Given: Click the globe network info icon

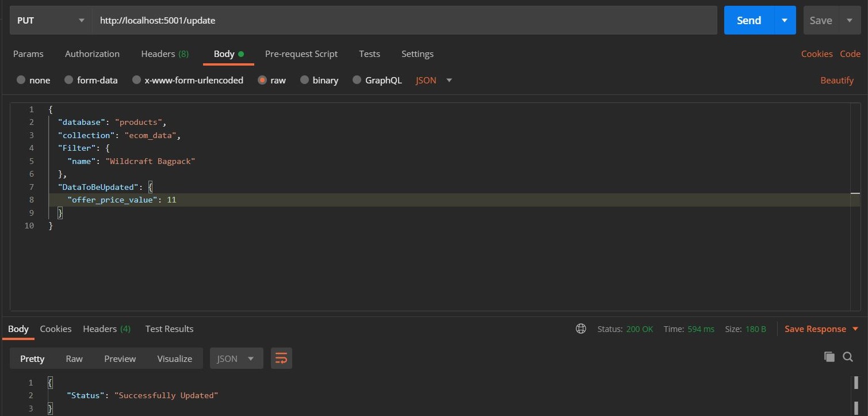Looking at the screenshot, I should point(581,329).
